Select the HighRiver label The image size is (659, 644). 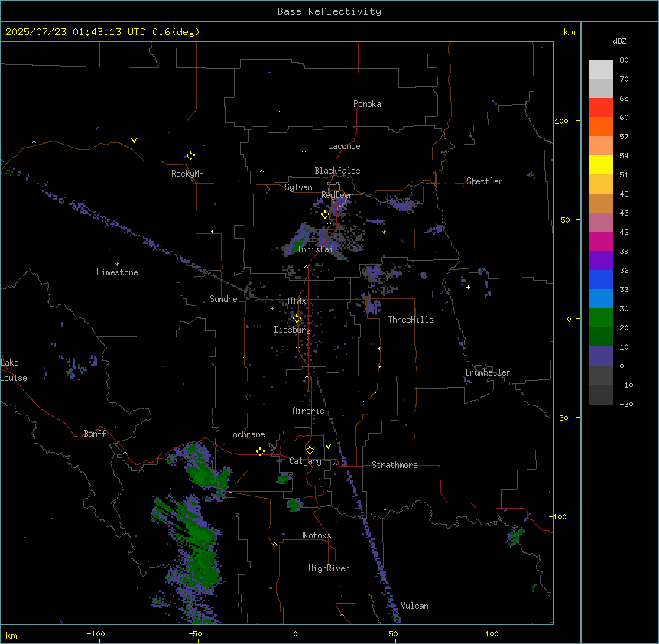(329, 568)
